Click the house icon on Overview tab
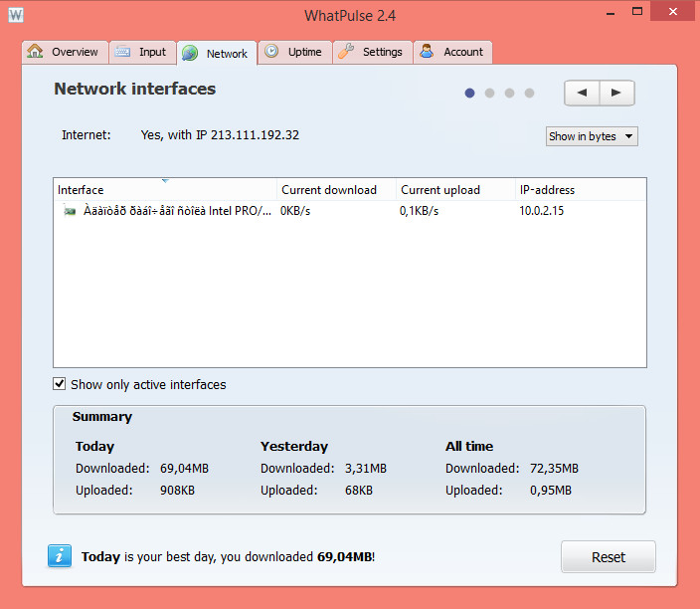Image resolution: width=700 pixels, height=609 pixels. point(35,52)
